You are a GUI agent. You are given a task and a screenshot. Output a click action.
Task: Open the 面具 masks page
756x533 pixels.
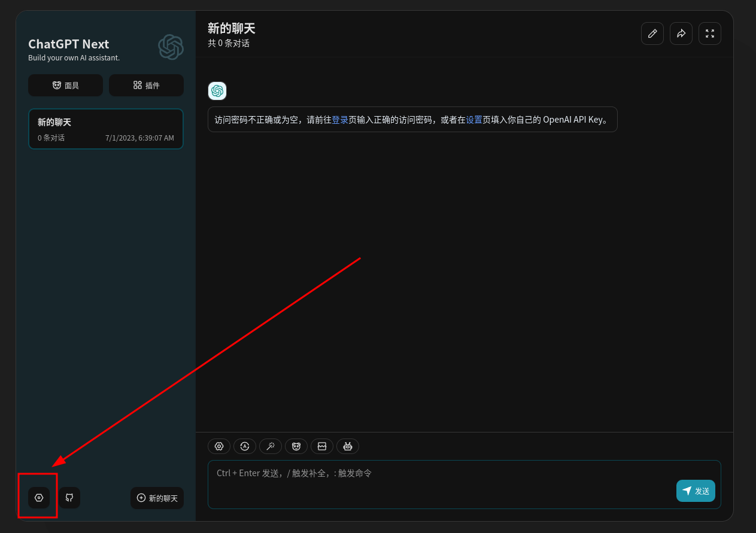(65, 85)
